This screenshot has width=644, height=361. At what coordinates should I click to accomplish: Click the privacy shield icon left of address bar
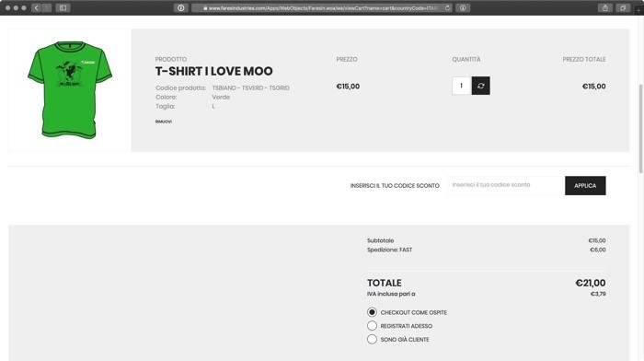pyautogui.click(x=180, y=7)
